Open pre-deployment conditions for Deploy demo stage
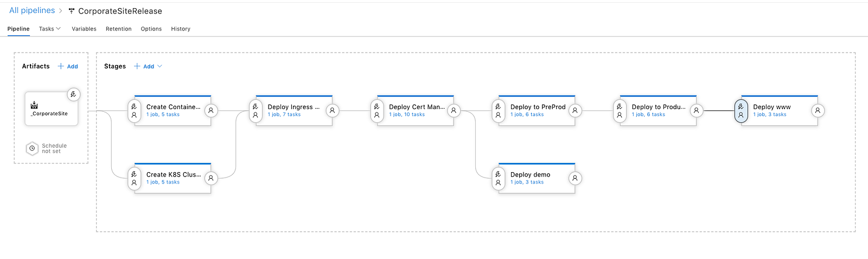The width and height of the screenshot is (868, 259). [x=498, y=178]
